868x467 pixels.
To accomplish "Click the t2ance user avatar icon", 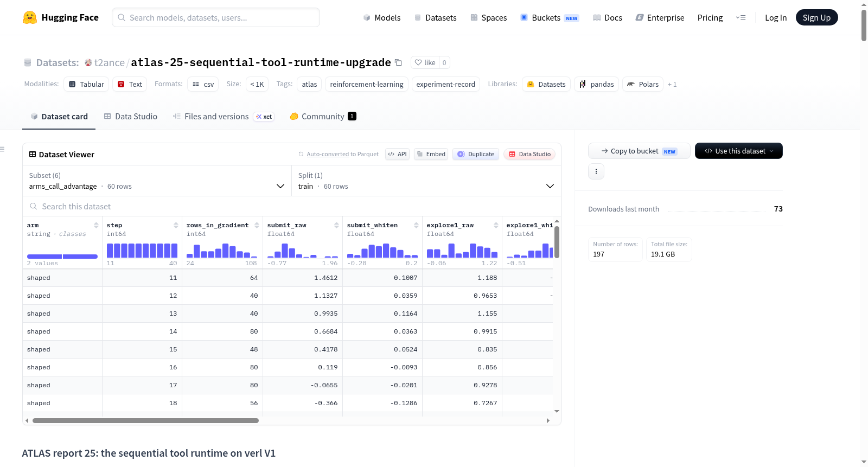I will point(88,63).
